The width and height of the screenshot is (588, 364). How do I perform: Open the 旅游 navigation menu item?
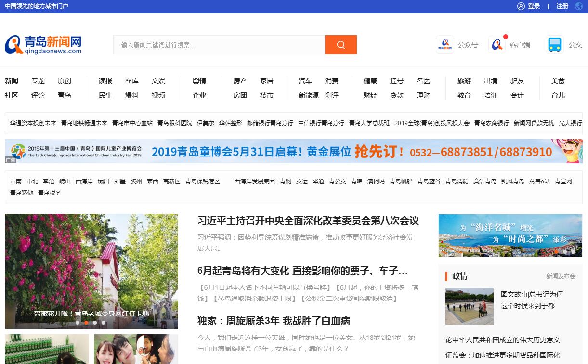464,81
